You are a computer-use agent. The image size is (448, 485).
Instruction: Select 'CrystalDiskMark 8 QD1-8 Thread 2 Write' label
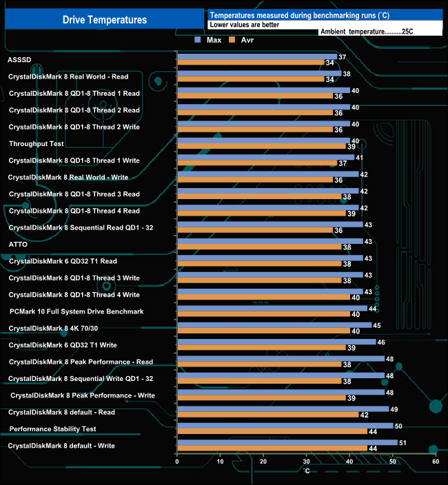click(x=74, y=127)
